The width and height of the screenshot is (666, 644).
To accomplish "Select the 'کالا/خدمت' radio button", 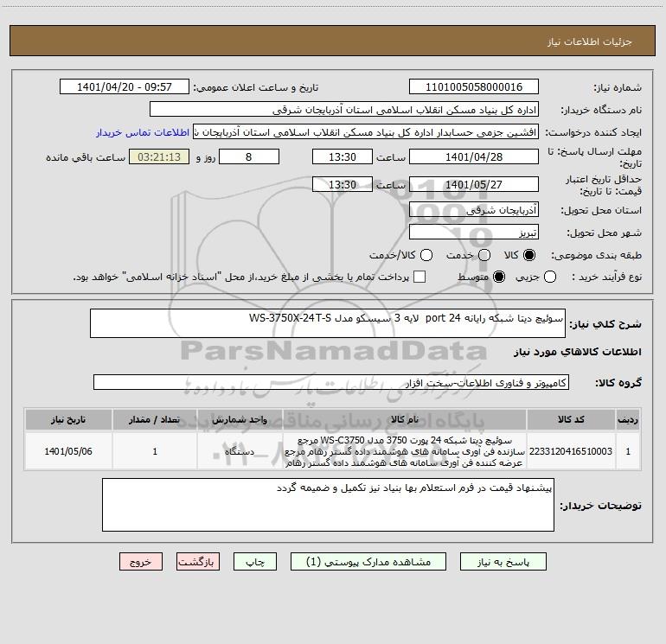I will click(426, 255).
